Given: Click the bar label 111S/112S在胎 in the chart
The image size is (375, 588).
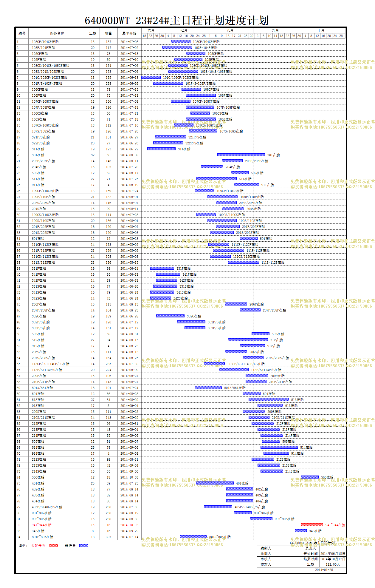Looking at the screenshot, I should [x=273, y=263].
